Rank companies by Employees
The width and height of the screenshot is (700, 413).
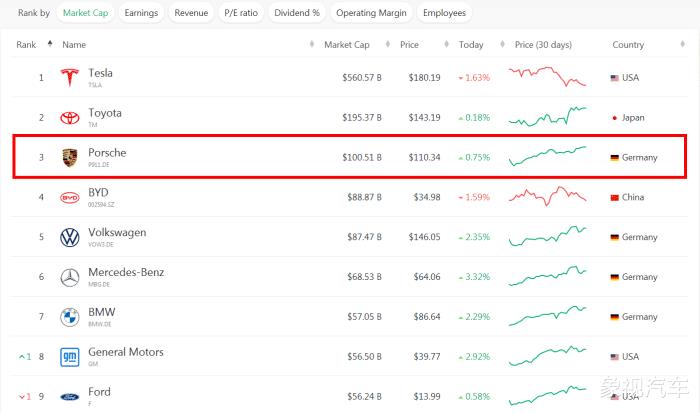[444, 13]
